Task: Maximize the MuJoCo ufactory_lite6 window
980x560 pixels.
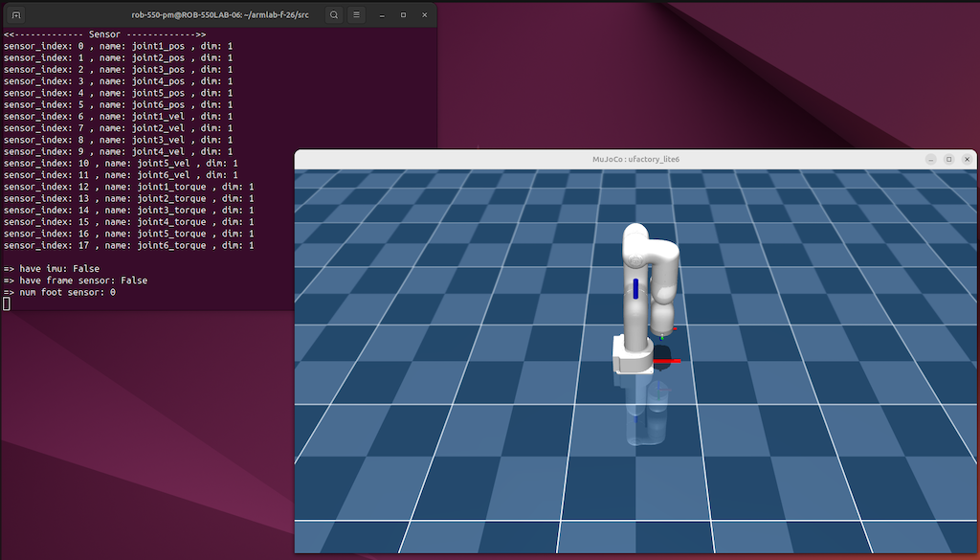Action: 948,159
